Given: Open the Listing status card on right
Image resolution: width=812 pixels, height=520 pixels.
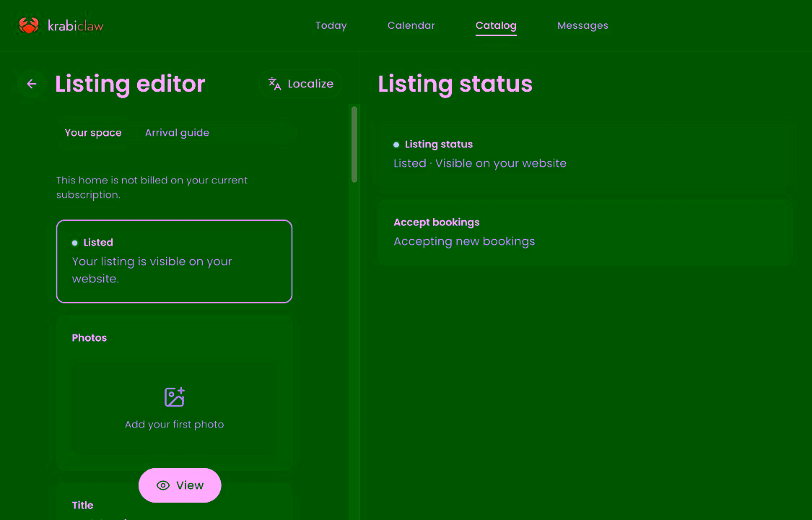Looking at the screenshot, I should pos(585,155).
